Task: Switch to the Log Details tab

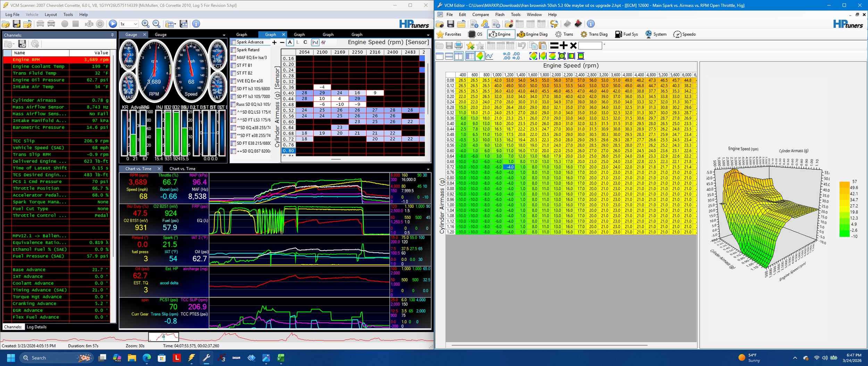Action: (36, 327)
